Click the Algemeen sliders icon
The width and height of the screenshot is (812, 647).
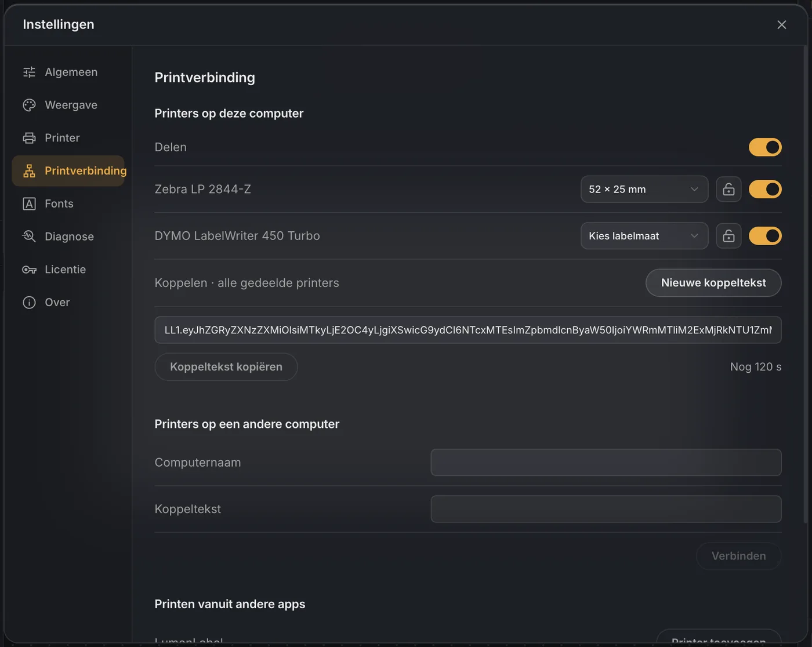pyautogui.click(x=29, y=72)
